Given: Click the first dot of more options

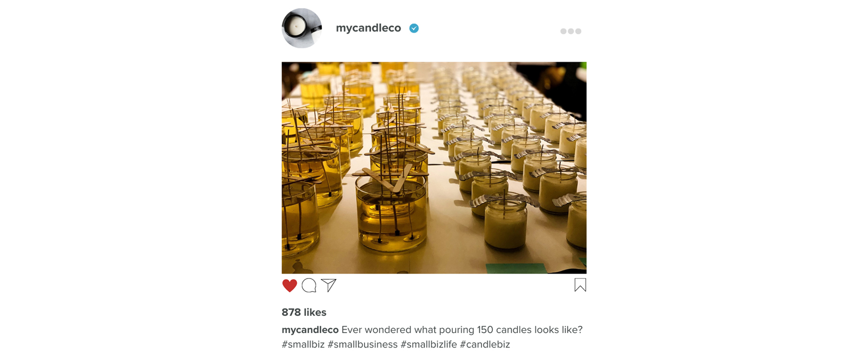Looking at the screenshot, I should 563,31.
